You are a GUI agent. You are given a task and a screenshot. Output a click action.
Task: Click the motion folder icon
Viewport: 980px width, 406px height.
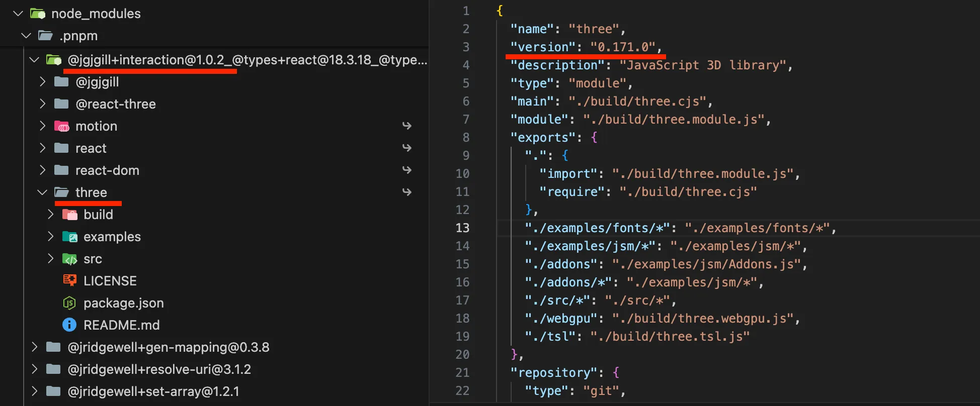point(61,126)
